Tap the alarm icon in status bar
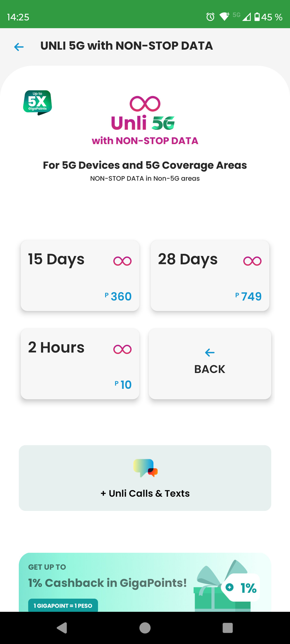Viewport: 290px width, 644px height. pyautogui.click(x=210, y=17)
